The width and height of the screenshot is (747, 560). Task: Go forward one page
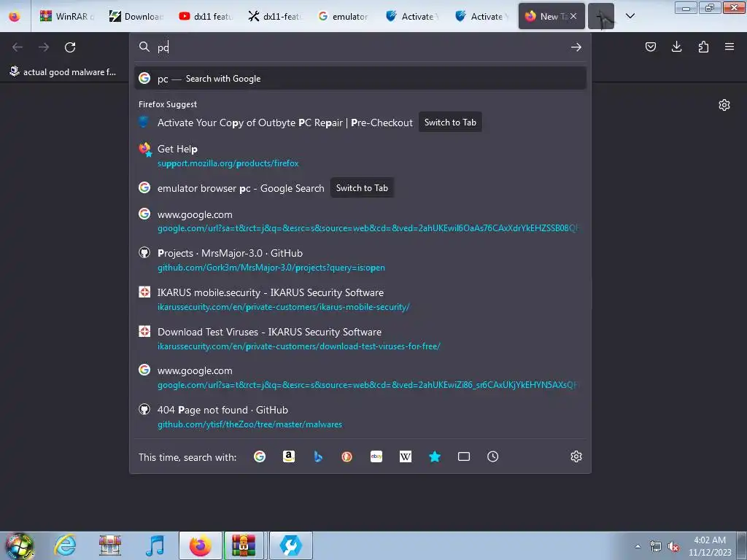44,47
